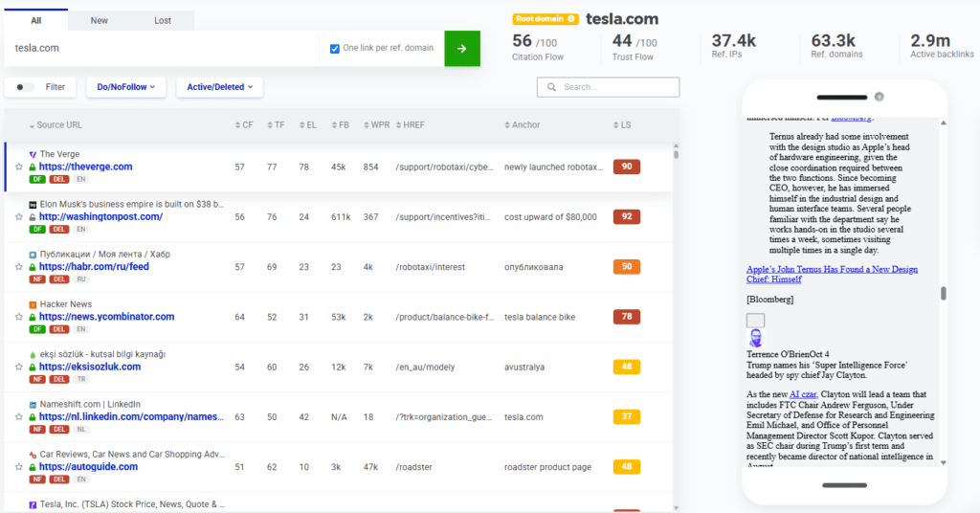Star the theverge.com backlink row
This screenshot has height=513, width=980.
tap(19, 167)
